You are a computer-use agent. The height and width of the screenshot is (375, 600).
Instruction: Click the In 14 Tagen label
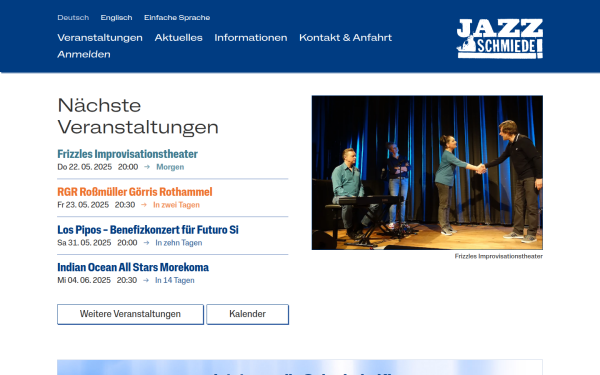coord(174,280)
